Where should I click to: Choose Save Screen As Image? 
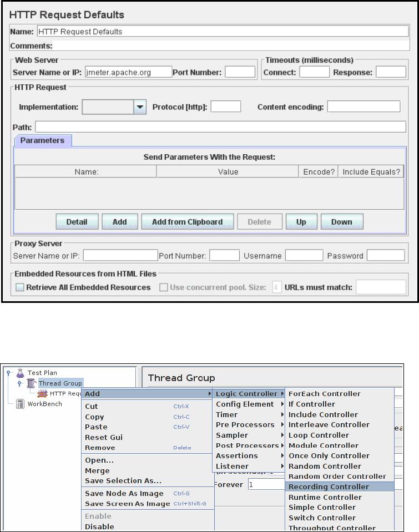148,504
